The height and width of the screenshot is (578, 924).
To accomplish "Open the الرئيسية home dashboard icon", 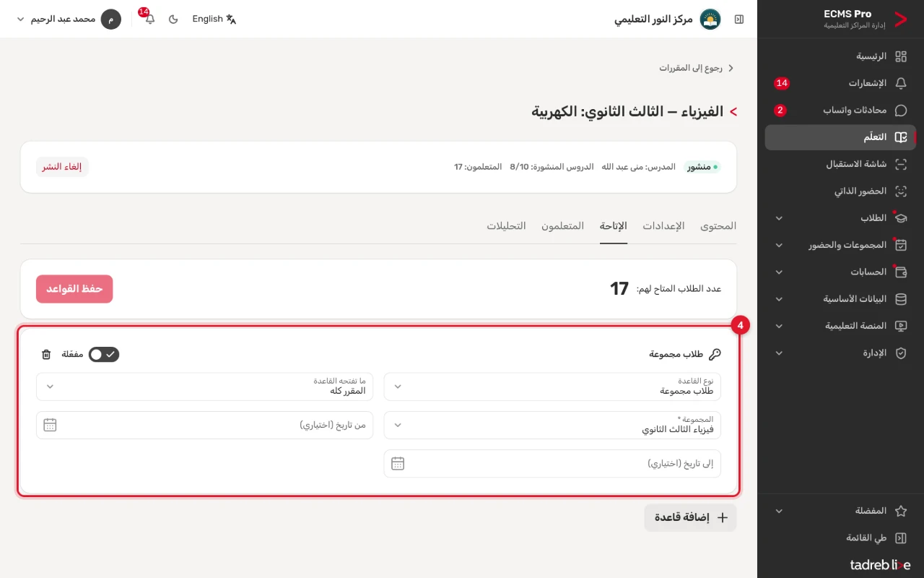I will tap(901, 56).
